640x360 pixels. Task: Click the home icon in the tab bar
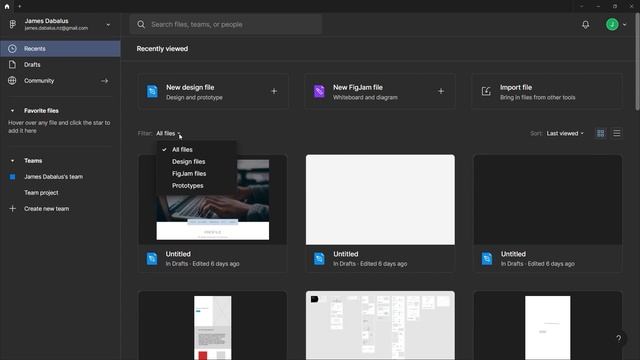(7, 6)
